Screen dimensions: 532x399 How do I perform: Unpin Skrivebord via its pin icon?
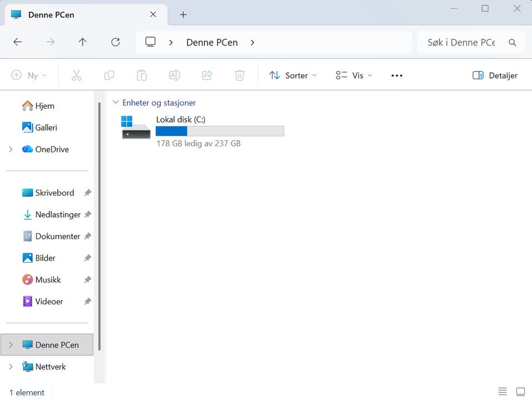pos(88,193)
